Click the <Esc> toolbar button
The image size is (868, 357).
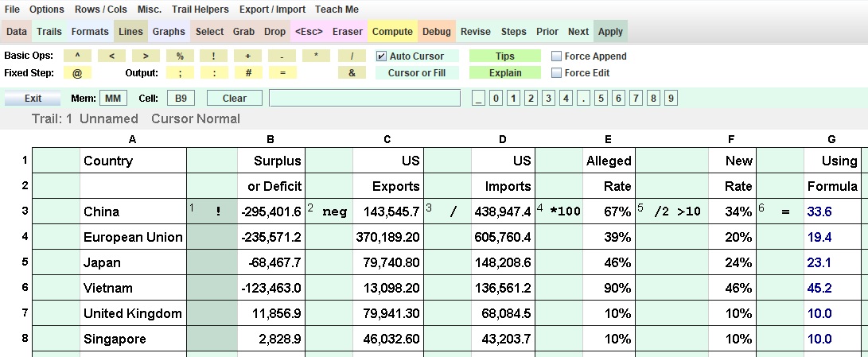tap(309, 32)
